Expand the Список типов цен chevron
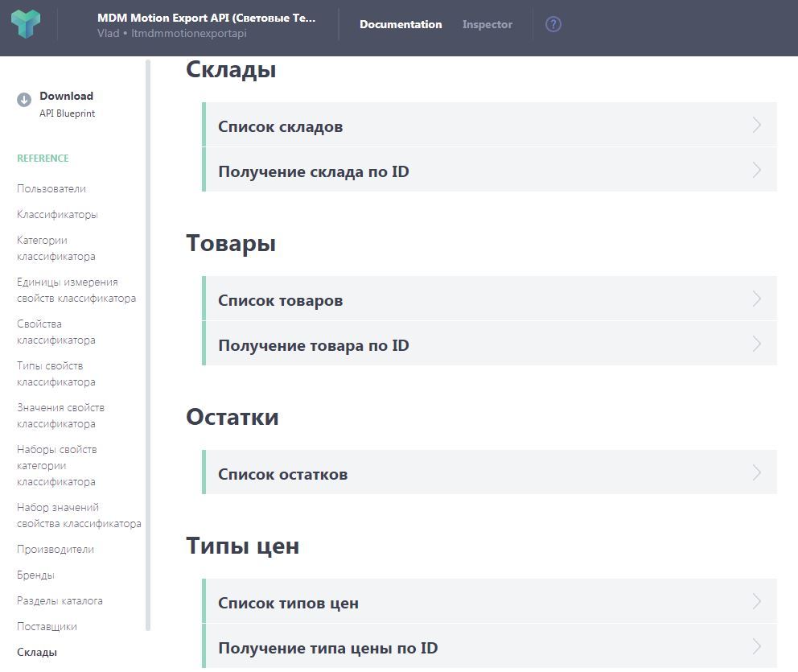798x672 pixels. click(x=757, y=601)
